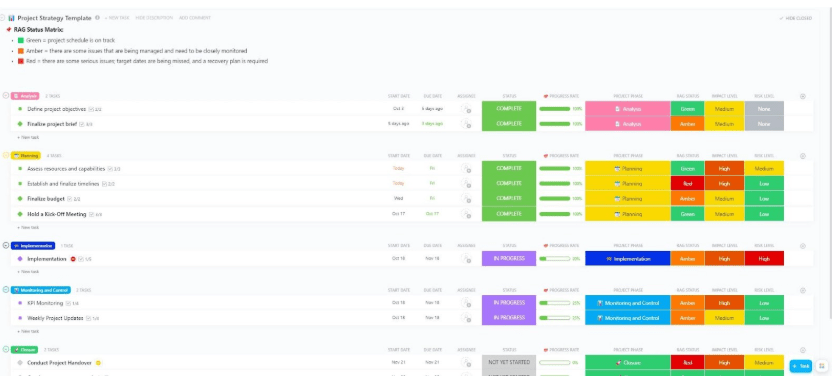Open subtask checklist of Hold a Kick-Off Meeting
This screenshot has height=378, width=833.
(96, 214)
